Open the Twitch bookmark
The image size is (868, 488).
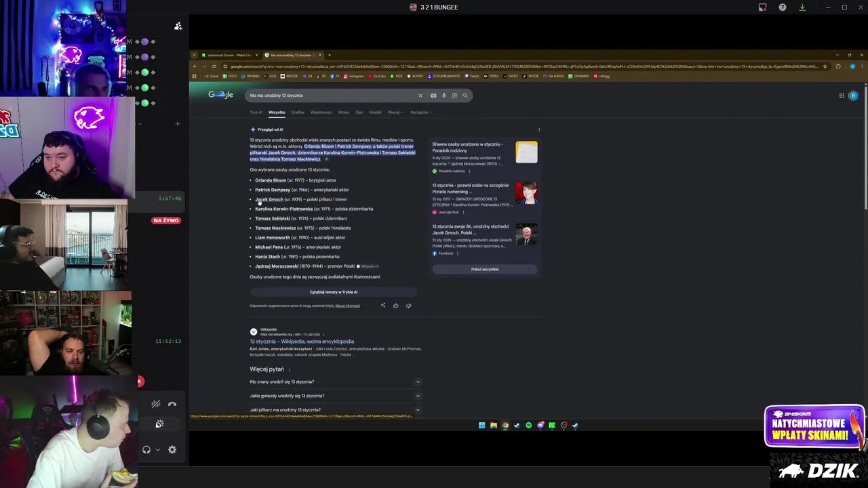pyautogui.click(x=472, y=76)
